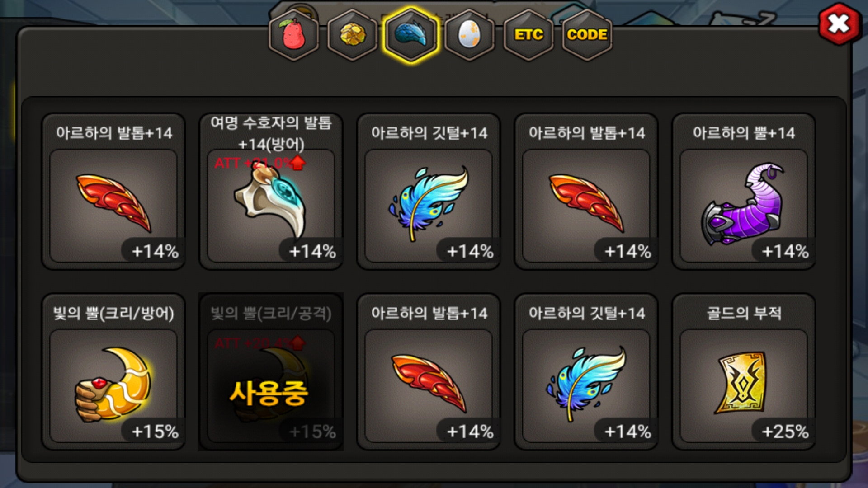Select the first 아르하의 발톱+14 red claw
The width and height of the screenshot is (868, 488).
(x=113, y=192)
